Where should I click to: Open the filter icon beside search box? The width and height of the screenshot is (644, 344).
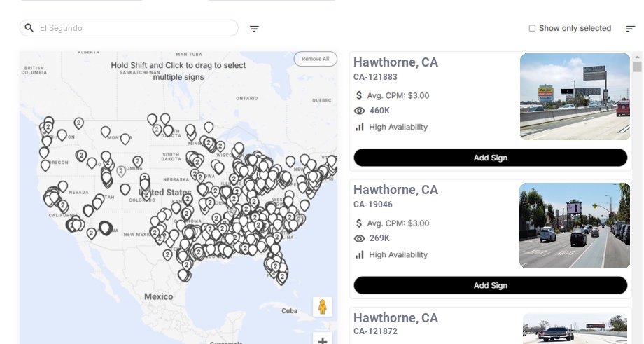click(254, 29)
